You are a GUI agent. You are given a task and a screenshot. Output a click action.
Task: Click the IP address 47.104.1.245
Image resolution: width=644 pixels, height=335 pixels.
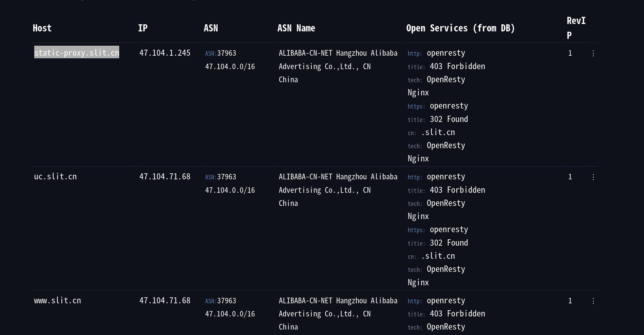click(165, 53)
